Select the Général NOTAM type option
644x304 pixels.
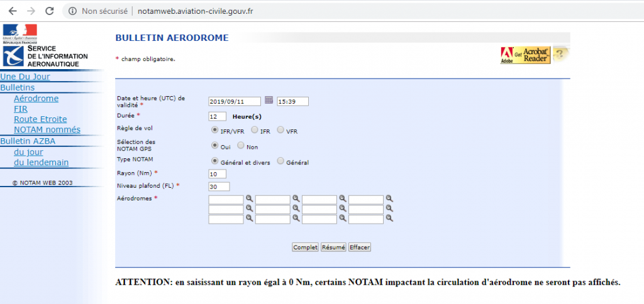point(280,161)
